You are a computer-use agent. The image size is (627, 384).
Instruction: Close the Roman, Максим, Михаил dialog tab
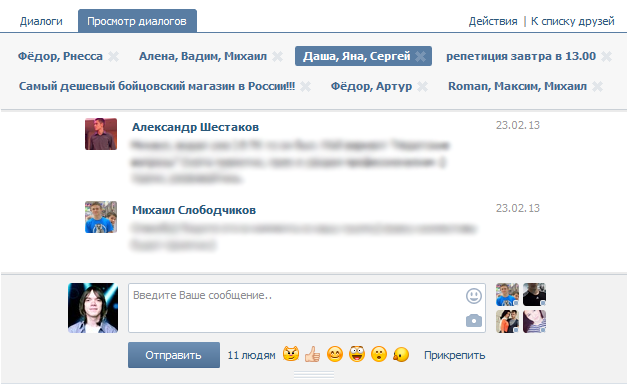pos(597,86)
